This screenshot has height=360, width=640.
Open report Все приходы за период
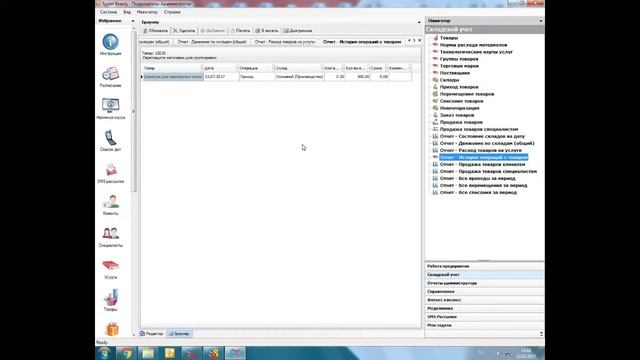(x=477, y=178)
